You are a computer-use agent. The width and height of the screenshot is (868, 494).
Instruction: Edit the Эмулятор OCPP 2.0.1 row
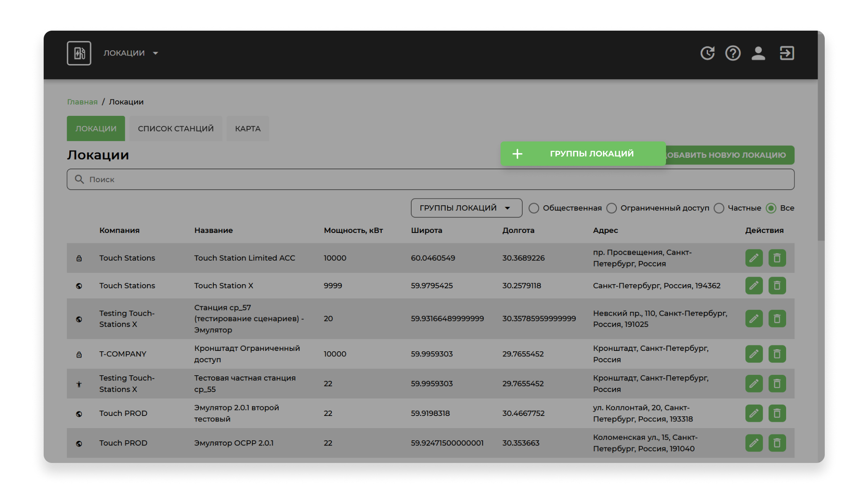click(754, 443)
